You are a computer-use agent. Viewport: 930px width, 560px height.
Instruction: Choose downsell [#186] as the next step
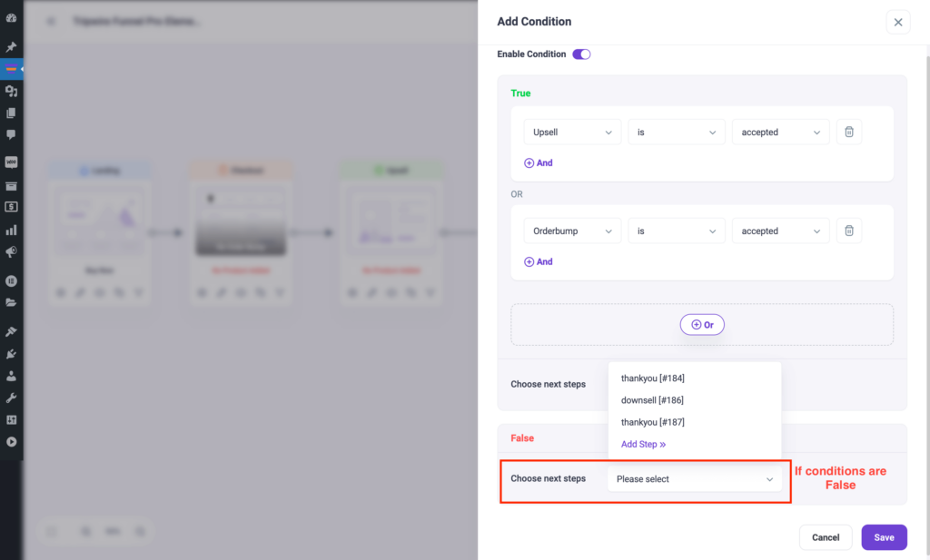pos(651,399)
